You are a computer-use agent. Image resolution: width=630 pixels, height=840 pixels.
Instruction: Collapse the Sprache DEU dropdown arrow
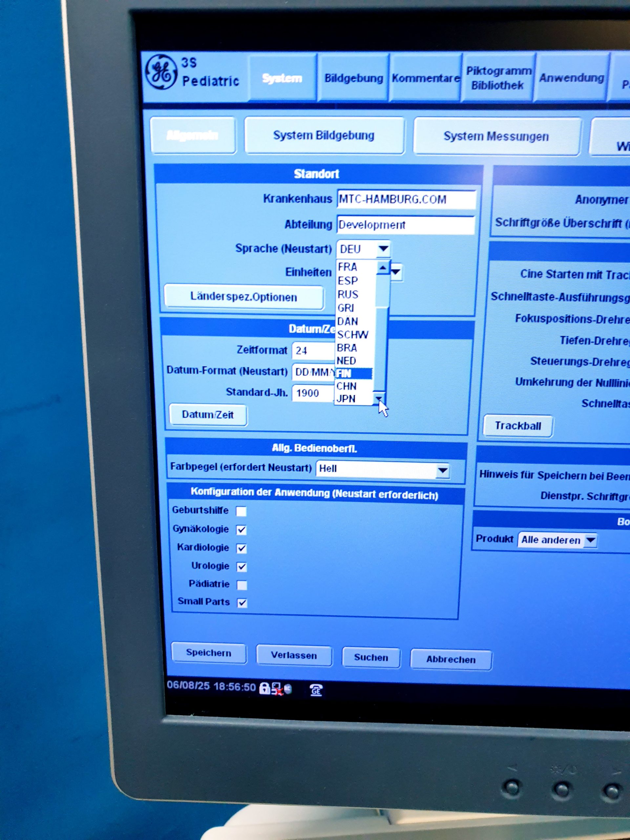384,249
